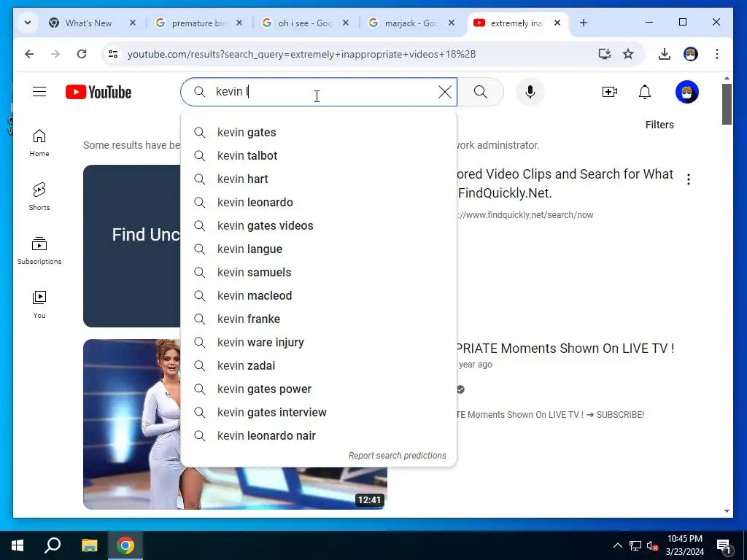Viewport: 747px width, 560px height.
Task: Pick the 'kevin gates power' suggestion
Action: point(319,389)
